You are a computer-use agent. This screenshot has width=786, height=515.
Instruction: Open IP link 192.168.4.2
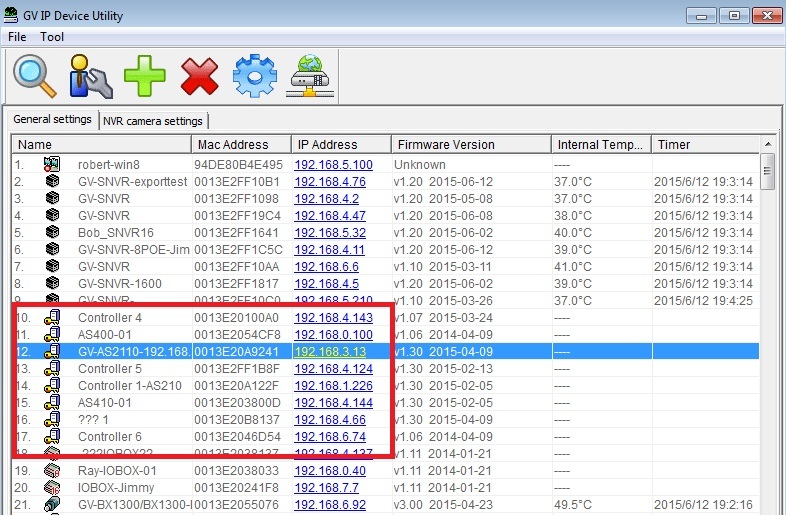point(326,199)
